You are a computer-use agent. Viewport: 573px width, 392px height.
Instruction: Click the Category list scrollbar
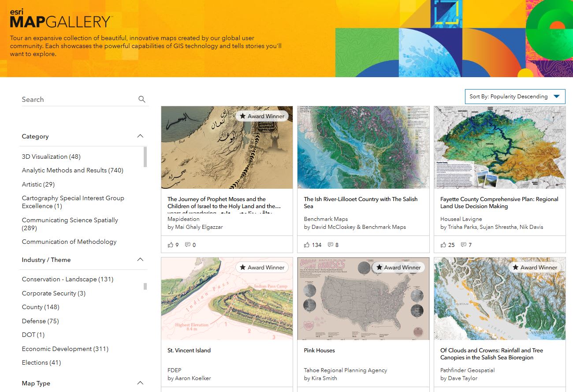click(145, 157)
